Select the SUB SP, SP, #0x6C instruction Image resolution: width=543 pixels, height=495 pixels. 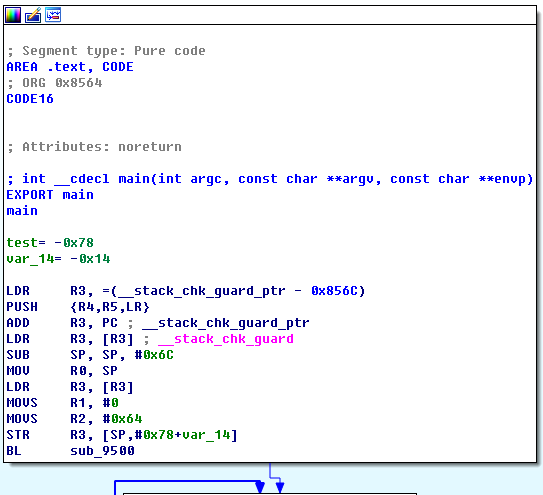coord(90,355)
